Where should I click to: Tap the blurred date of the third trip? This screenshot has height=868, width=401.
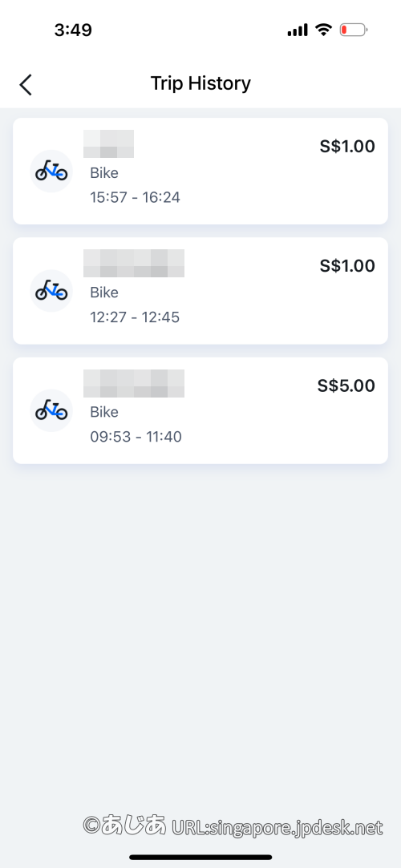[x=134, y=383]
